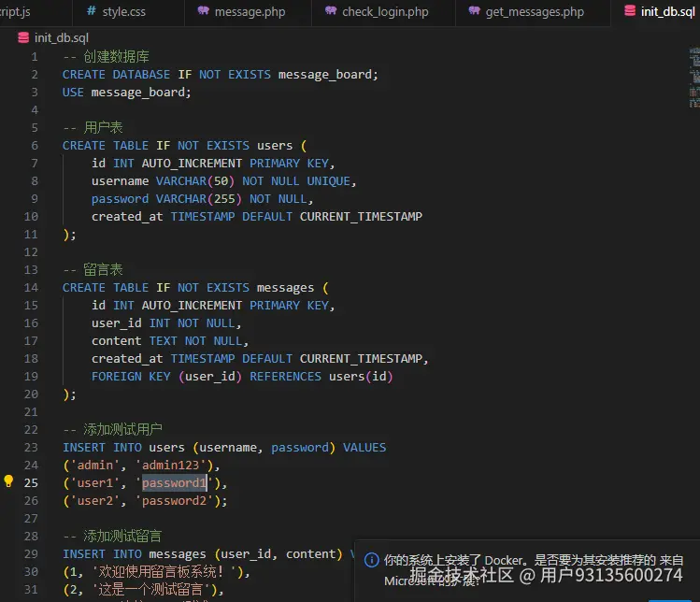700x602 pixels.
Task: Click the 'message_board;' name on the CREATE DATABASE line
Action: pyautogui.click(x=328, y=75)
